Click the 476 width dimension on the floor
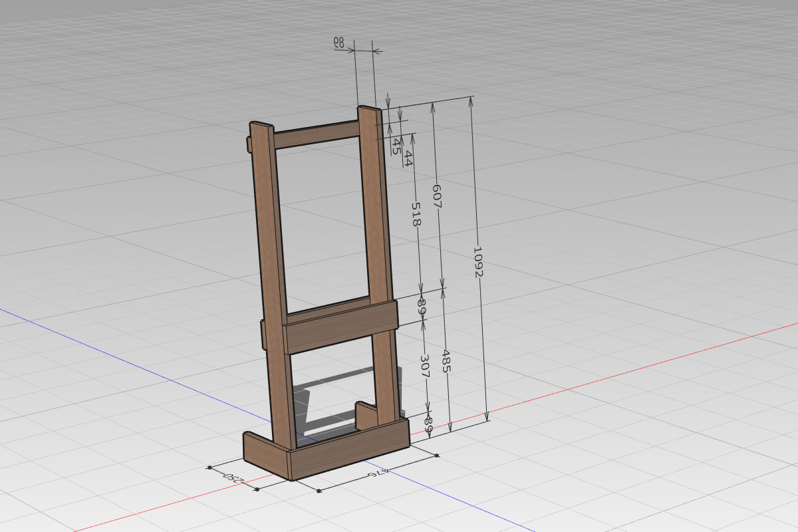 [377, 474]
